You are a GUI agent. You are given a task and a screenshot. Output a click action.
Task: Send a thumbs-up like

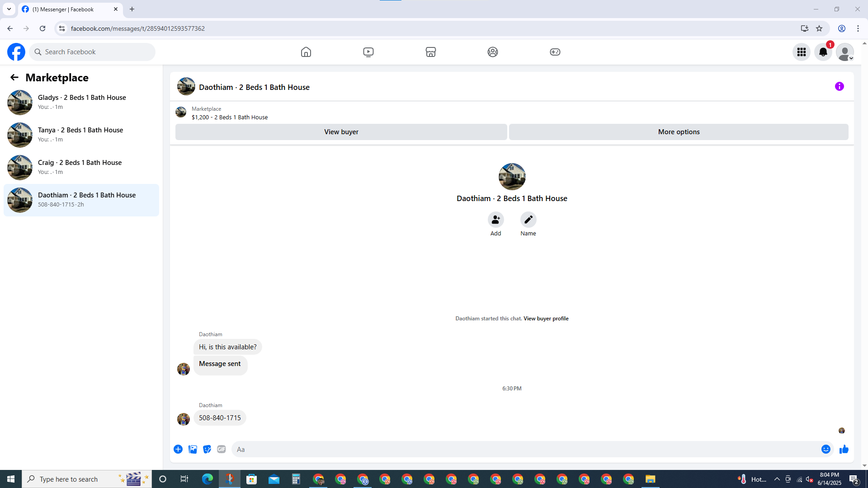844,449
